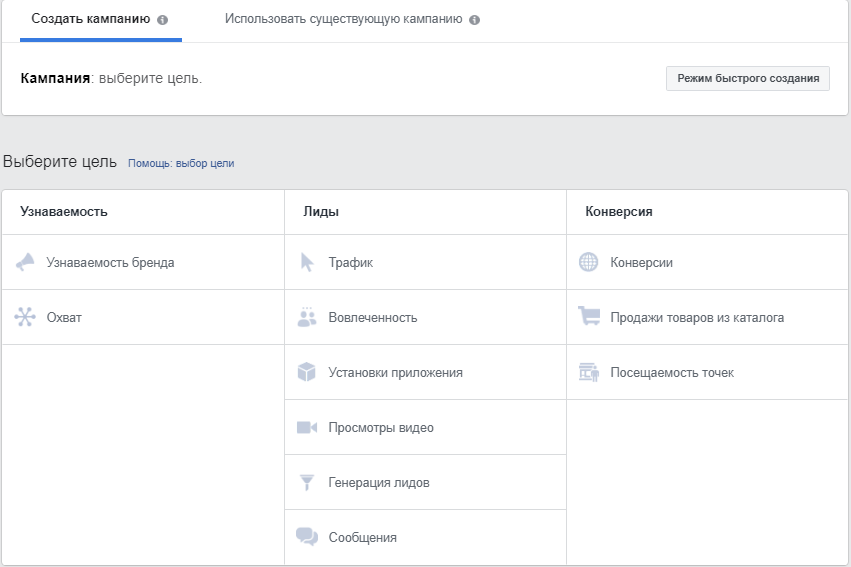Click the chat bubbles icon for Сообщения
This screenshot has width=851, height=567.
307,537
